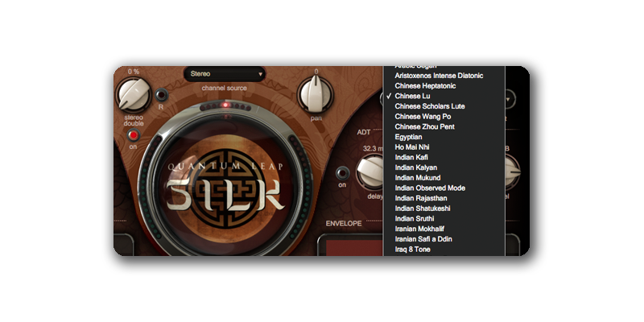
Task: Click the channel source dropdown arrow
Action: pyautogui.click(x=260, y=74)
